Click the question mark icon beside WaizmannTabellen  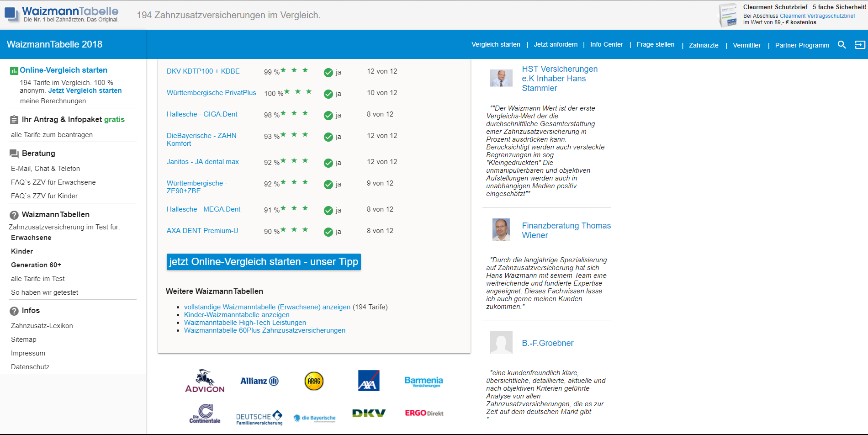pyautogui.click(x=14, y=215)
